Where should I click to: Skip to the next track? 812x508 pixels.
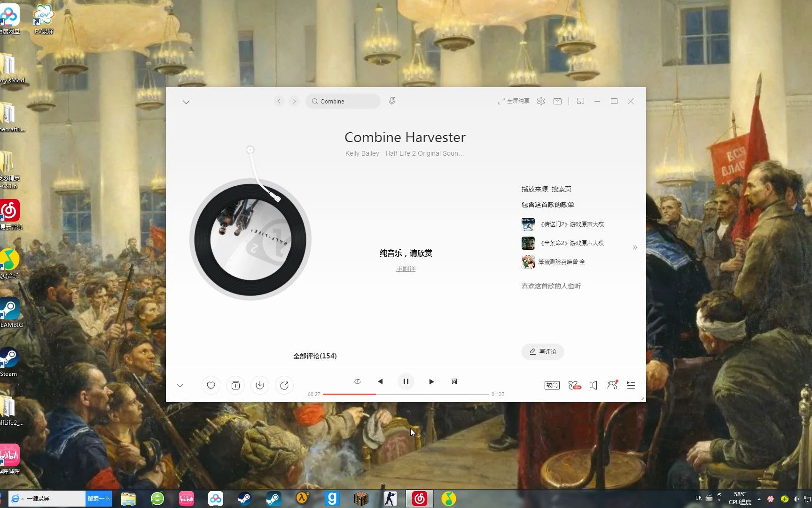(432, 381)
